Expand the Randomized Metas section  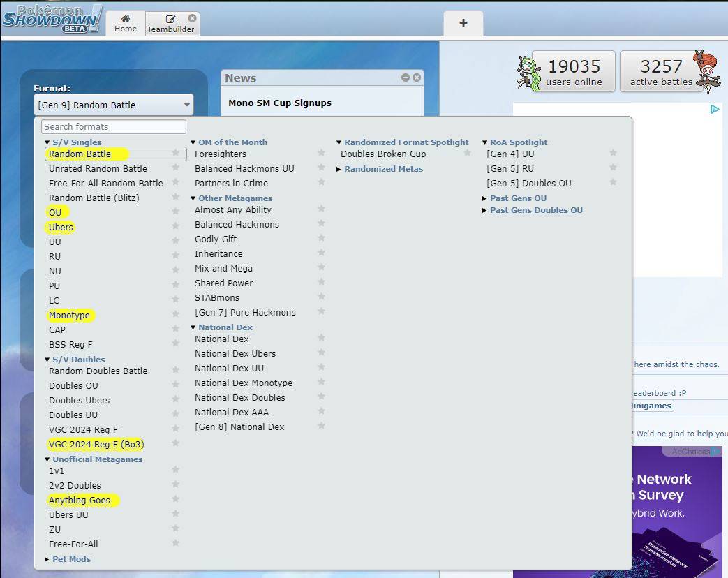coord(382,169)
